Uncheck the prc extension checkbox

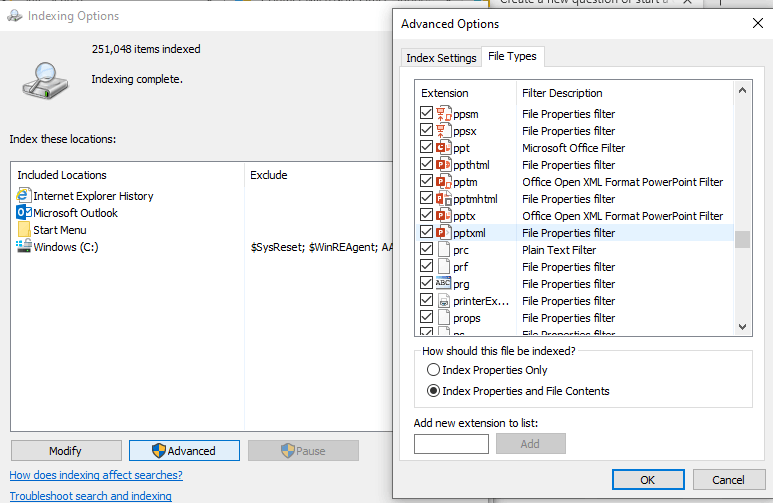coord(426,249)
